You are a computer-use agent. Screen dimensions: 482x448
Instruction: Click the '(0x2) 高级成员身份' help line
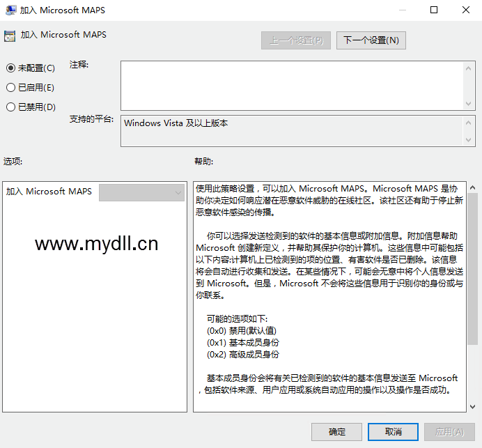243,355
